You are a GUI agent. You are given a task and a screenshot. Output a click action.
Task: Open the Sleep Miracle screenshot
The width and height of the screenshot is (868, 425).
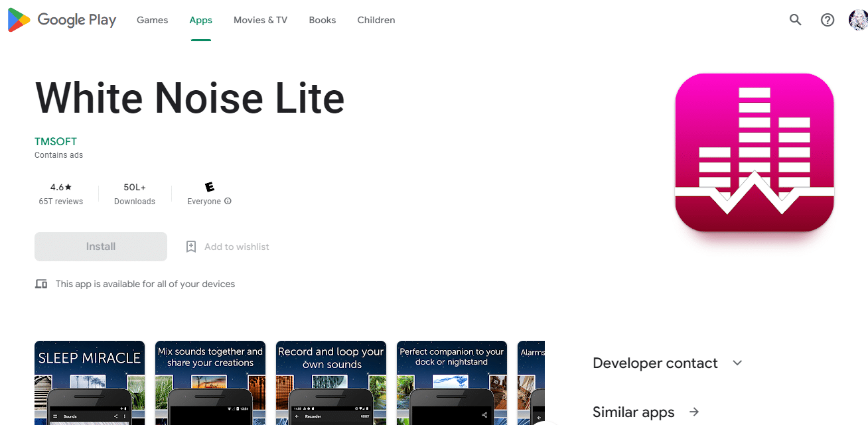click(90, 383)
